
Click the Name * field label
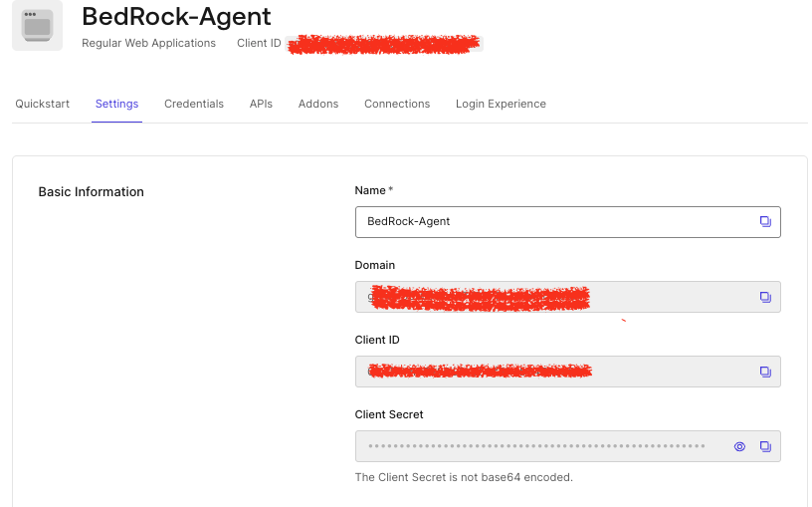coord(374,191)
